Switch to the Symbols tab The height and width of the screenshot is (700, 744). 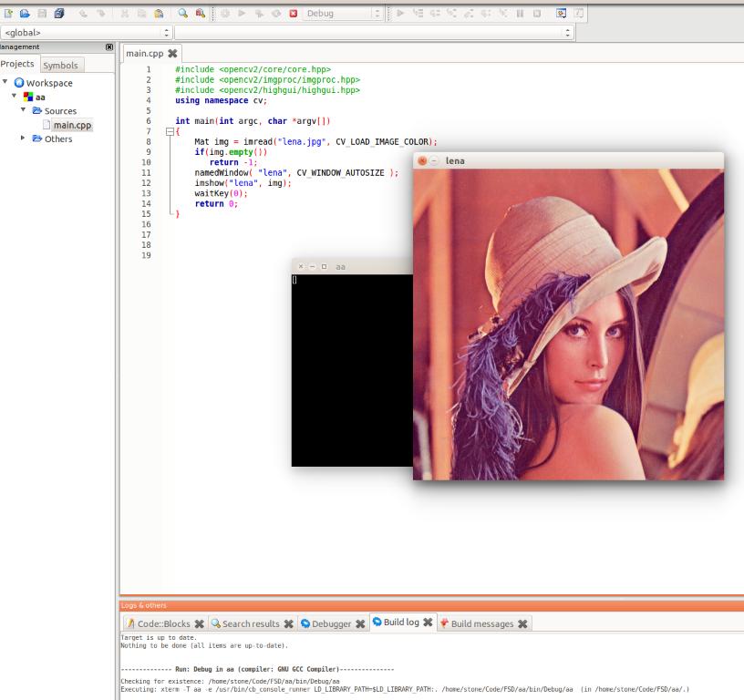[x=61, y=65]
